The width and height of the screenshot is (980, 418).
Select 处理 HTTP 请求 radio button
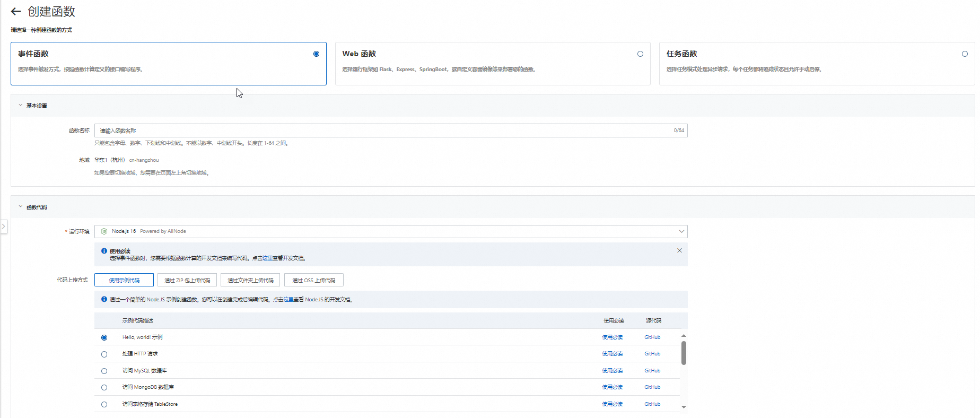coord(104,354)
